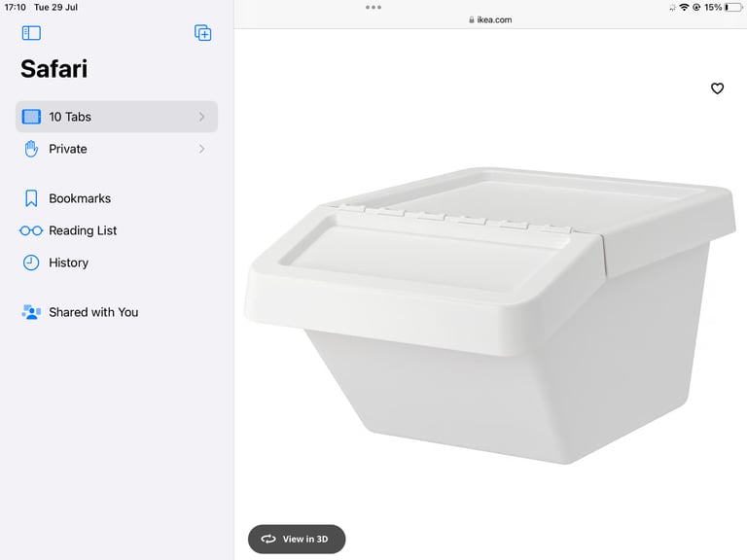747x560 pixels.
Task: Open new tab group icon
Action: (203, 33)
